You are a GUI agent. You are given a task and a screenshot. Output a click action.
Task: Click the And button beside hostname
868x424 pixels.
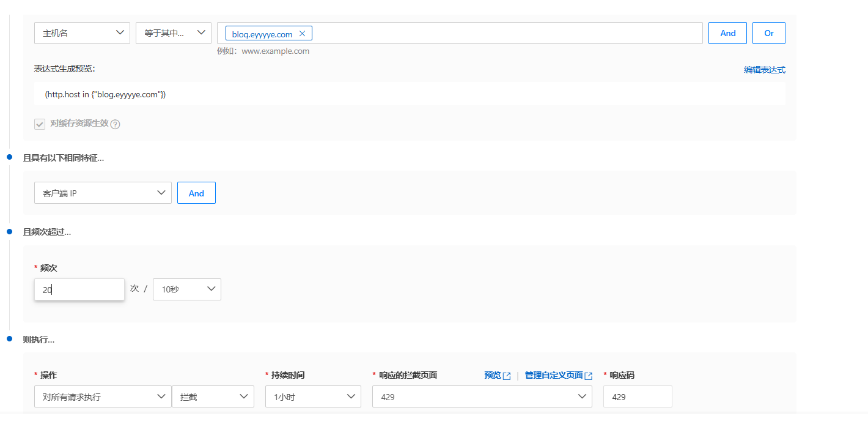pyautogui.click(x=727, y=33)
